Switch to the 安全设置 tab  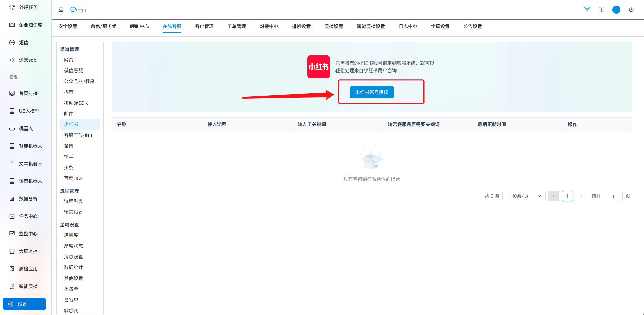[68, 26]
